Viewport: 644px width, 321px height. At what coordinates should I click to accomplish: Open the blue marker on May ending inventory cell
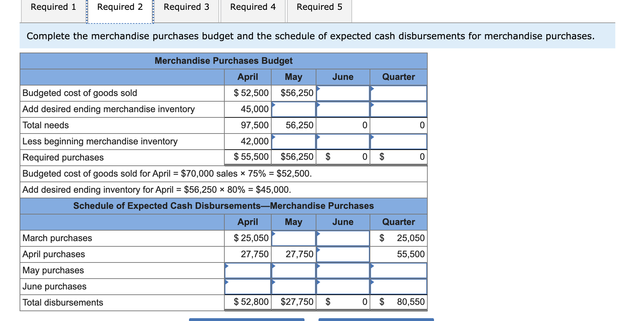[x=274, y=104]
